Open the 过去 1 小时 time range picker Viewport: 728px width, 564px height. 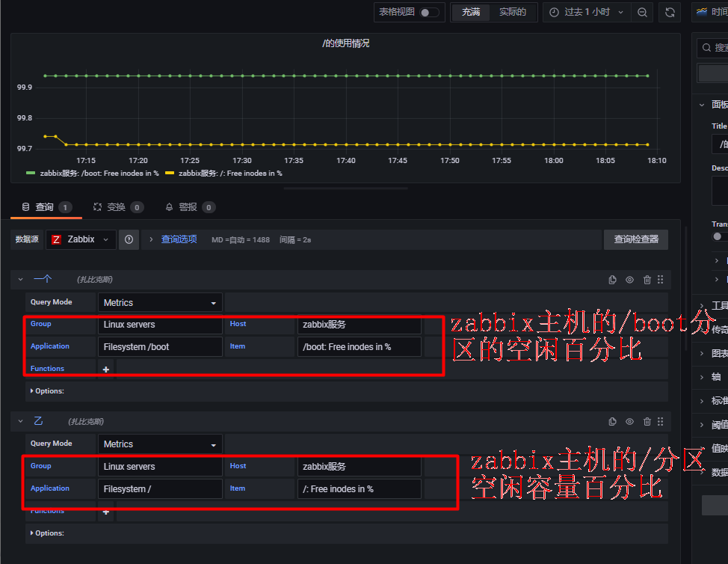tap(587, 12)
